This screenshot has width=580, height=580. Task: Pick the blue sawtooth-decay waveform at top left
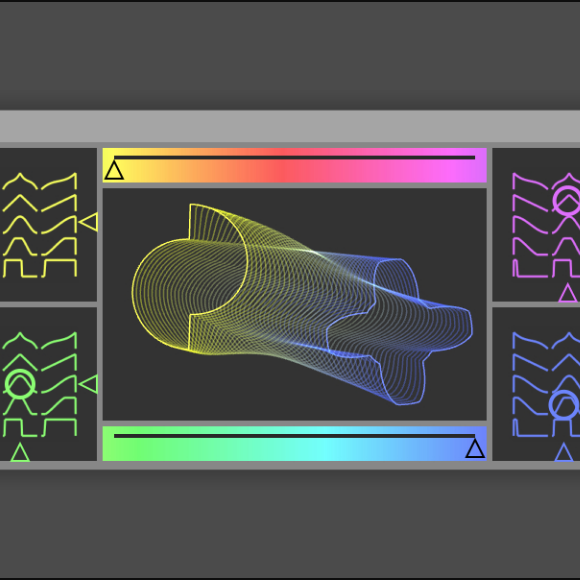pyautogui.click(x=530, y=340)
